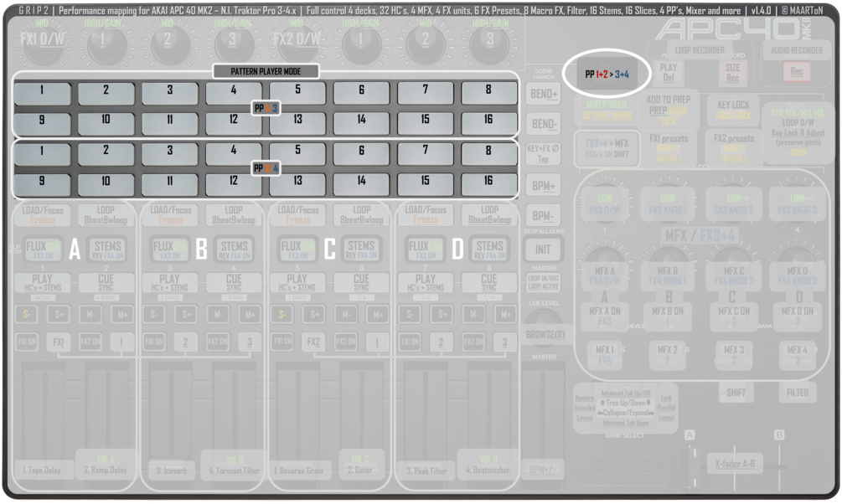Click the BEND+ button
842x504 pixels.
(x=544, y=94)
